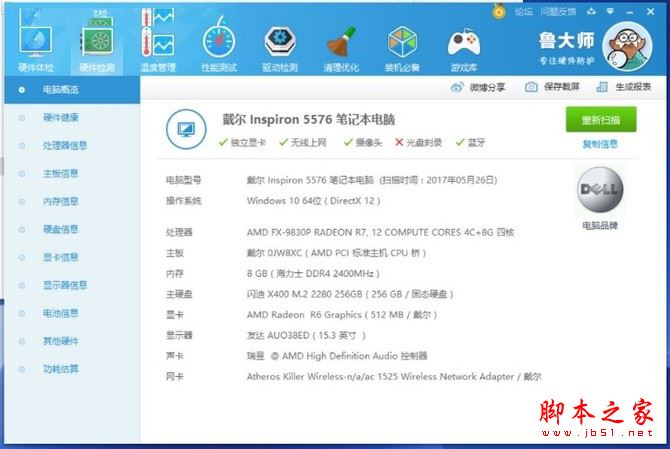
Task: Click the AMD Radeon R6 Graphics value
Action: 342,315
